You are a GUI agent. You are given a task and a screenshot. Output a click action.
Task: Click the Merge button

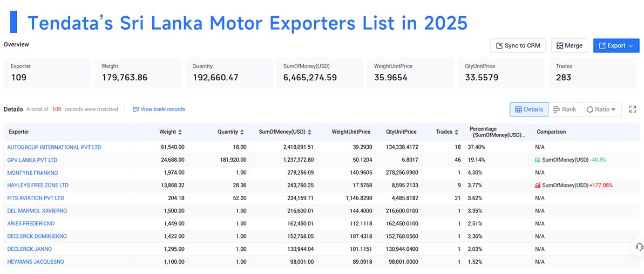[570, 45]
